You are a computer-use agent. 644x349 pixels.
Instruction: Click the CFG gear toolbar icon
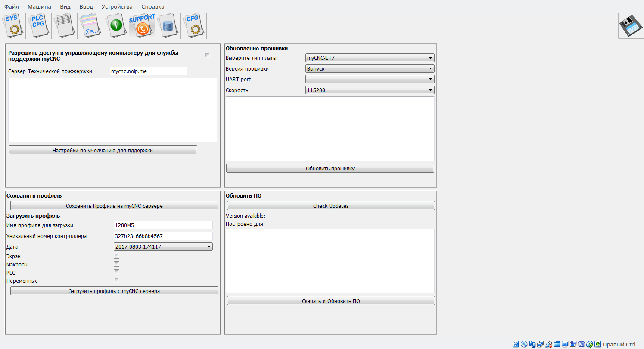(194, 26)
